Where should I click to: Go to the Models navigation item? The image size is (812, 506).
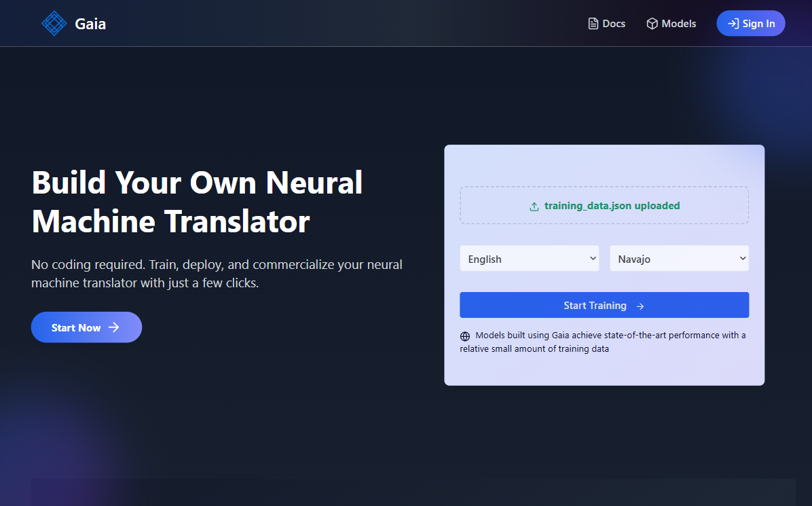pos(671,24)
